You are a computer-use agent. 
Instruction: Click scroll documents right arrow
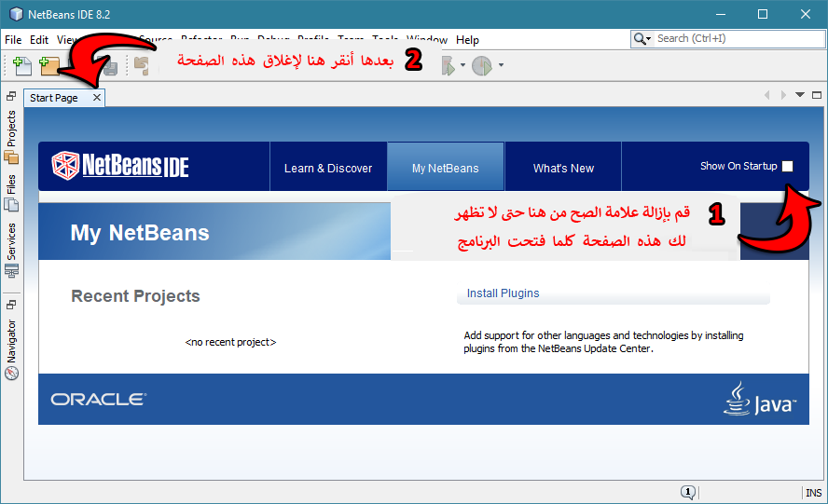click(783, 95)
